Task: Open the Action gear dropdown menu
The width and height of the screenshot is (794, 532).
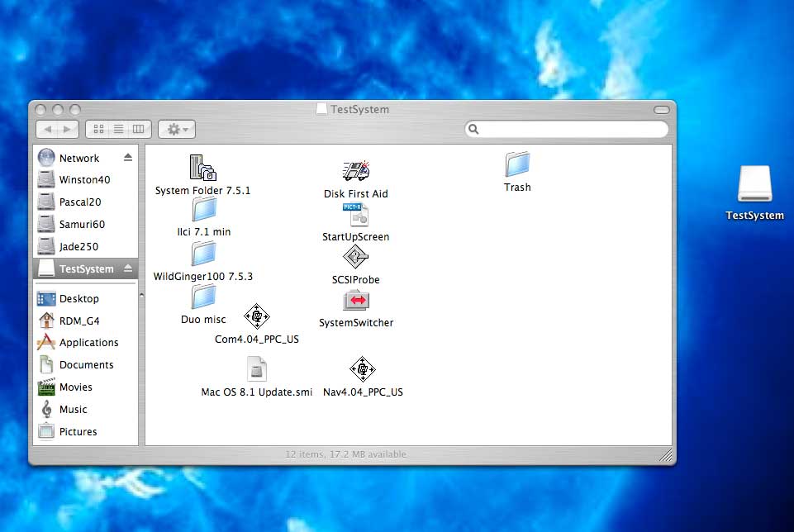Action: (x=177, y=129)
